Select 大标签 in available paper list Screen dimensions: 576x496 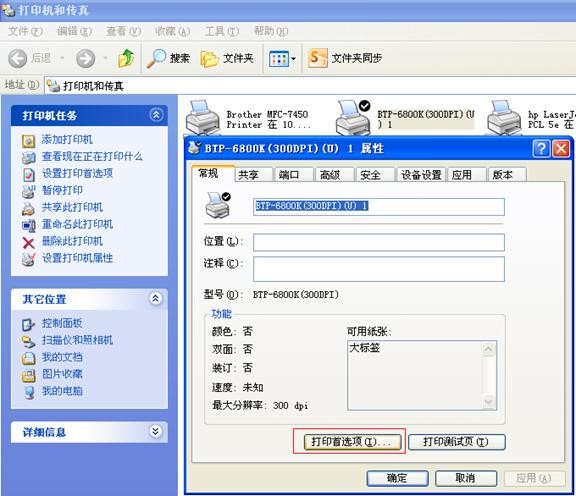(365, 348)
